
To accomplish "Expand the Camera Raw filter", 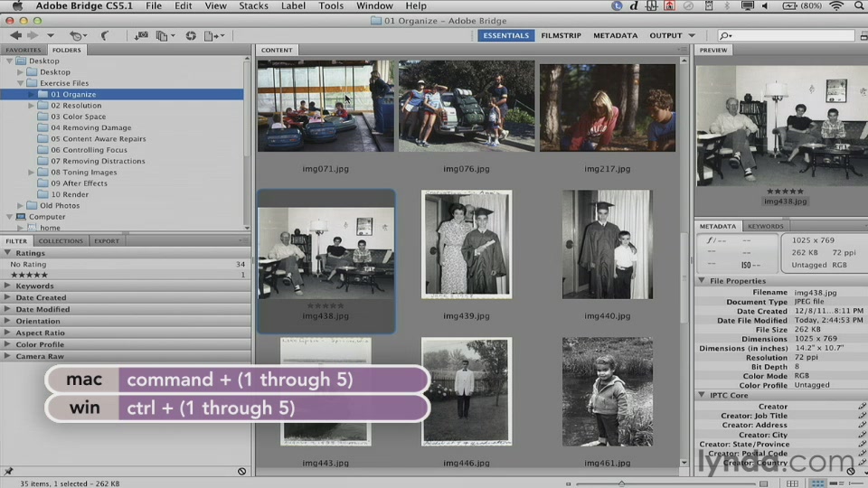I will [8, 356].
